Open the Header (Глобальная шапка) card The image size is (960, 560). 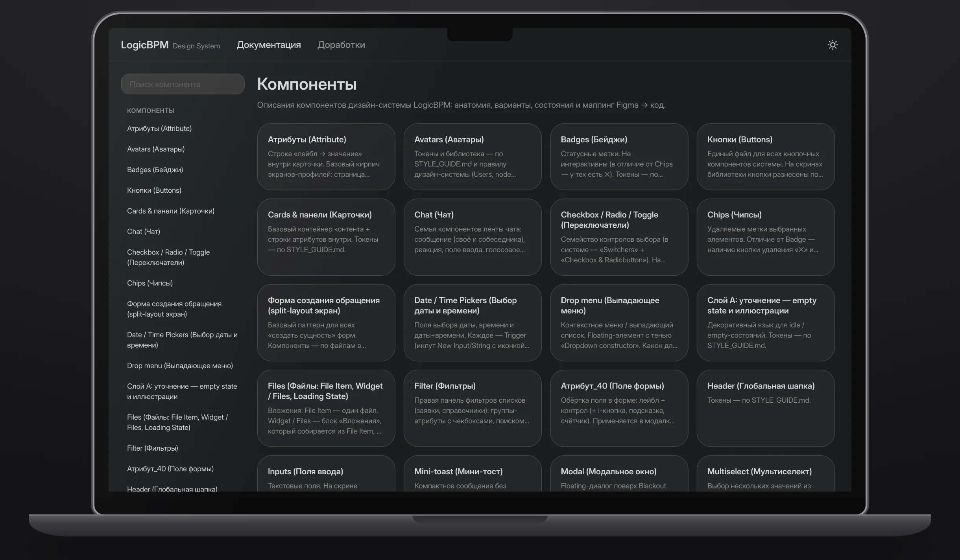(765, 408)
